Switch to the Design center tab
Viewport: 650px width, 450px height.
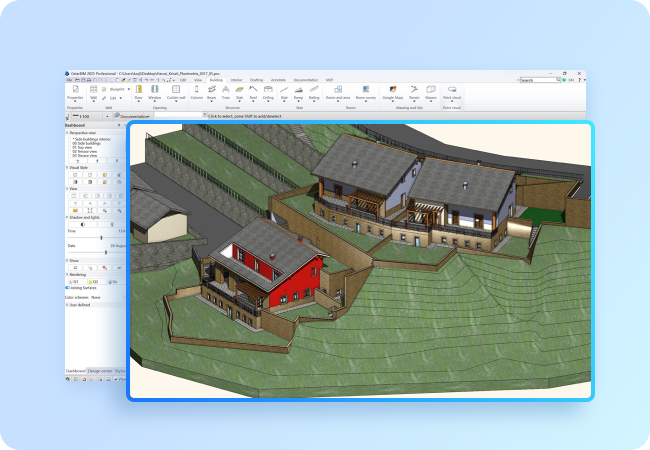tap(99, 370)
